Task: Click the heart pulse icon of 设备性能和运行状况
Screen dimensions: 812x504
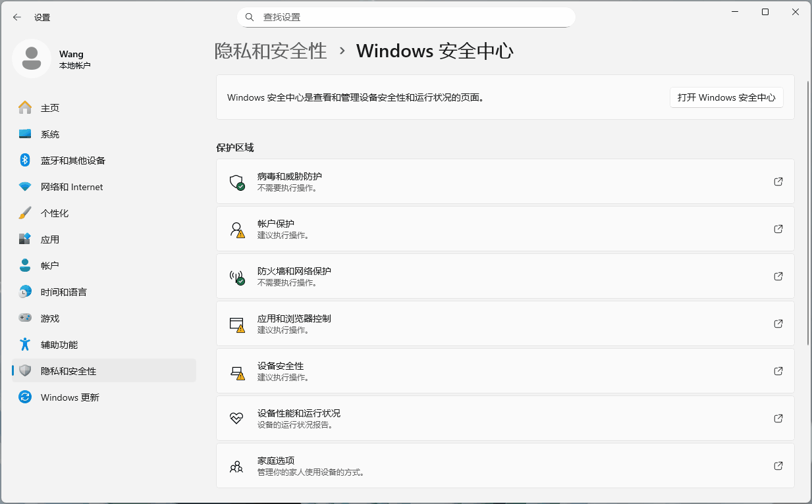Action: pos(236,418)
